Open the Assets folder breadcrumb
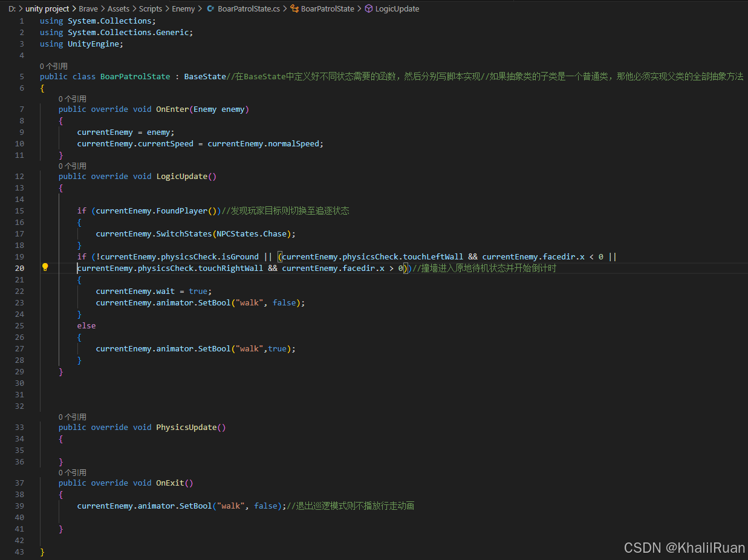Viewport: 748px width, 560px height. coord(119,8)
